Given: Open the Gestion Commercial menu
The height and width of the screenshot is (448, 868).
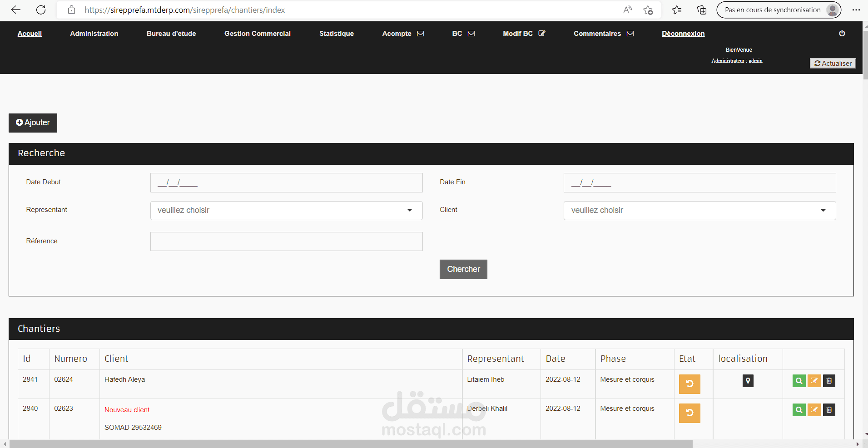Looking at the screenshot, I should point(258,34).
